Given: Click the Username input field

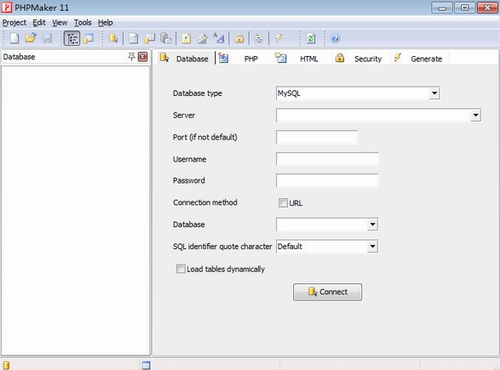Looking at the screenshot, I should coord(327,159).
